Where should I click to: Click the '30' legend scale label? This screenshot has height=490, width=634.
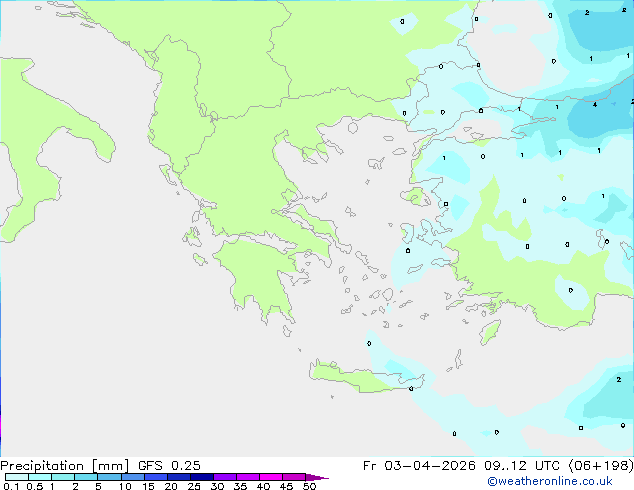tap(218, 486)
